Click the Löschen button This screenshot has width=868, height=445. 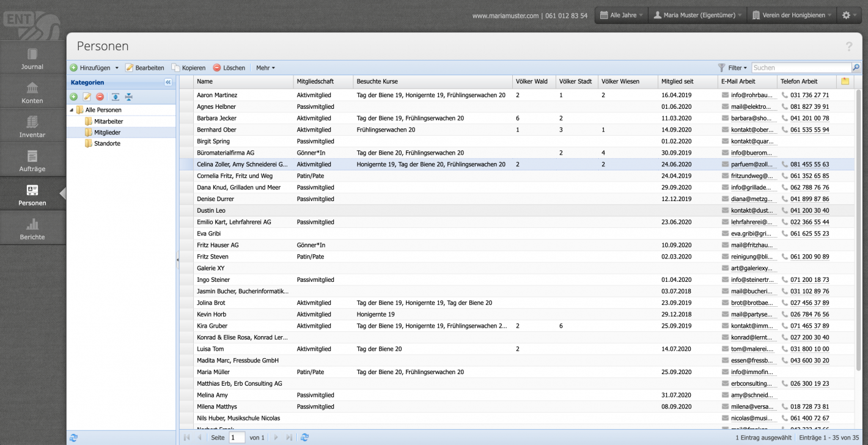pyautogui.click(x=229, y=68)
